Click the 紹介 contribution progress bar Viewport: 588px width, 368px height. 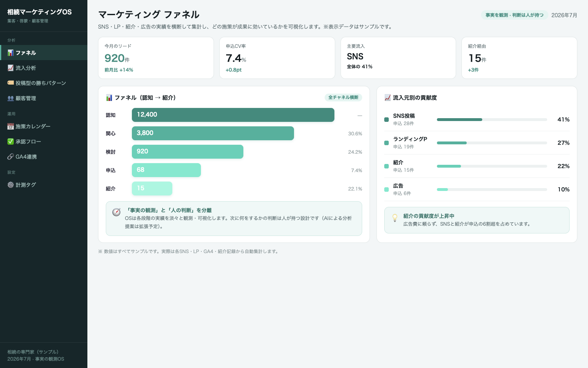click(492, 166)
